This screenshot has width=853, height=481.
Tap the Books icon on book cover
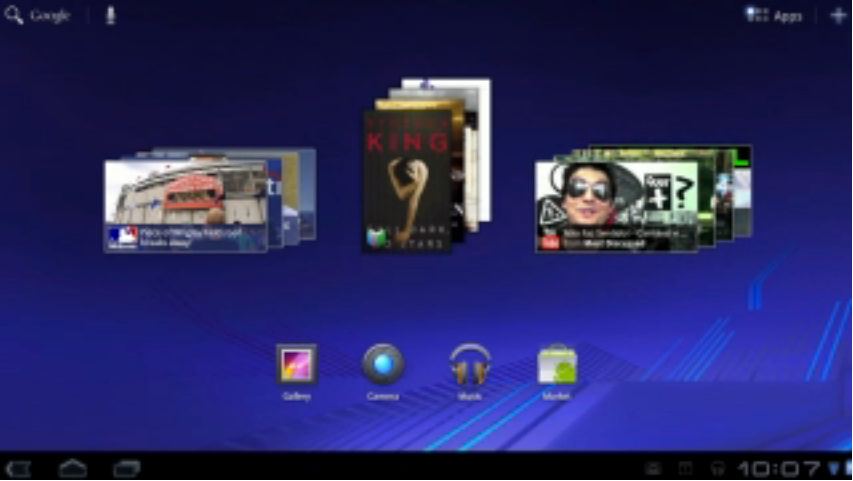coord(376,238)
